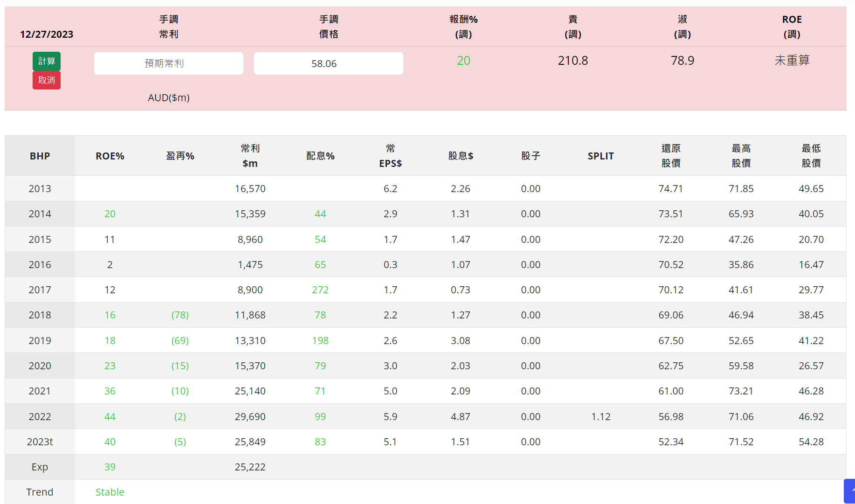Select the 2018 year row label
Screen dimensions: 855x504
click(40, 315)
